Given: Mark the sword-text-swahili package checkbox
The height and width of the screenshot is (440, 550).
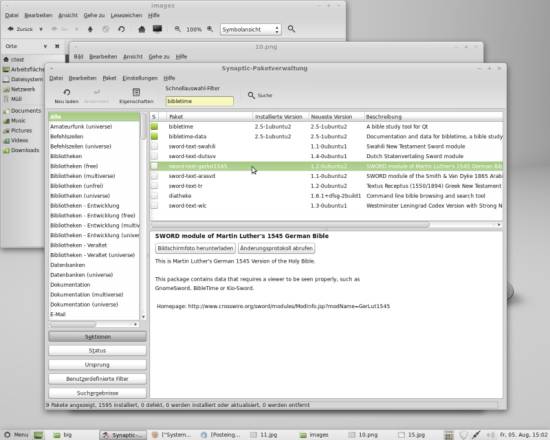Looking at the screenshot, I should pyautogui.click(x=154, y=146).
